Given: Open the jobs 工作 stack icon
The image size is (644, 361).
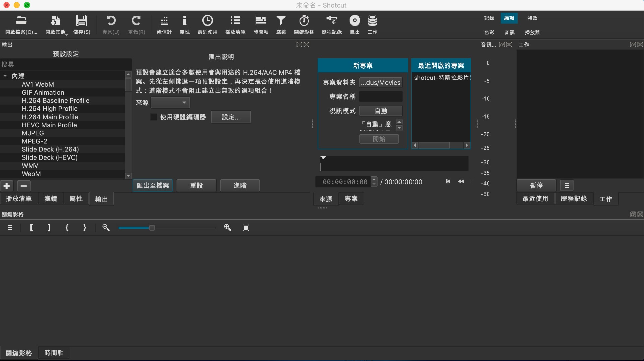Looking at the screenshot, I should click(x=372, y=25).
